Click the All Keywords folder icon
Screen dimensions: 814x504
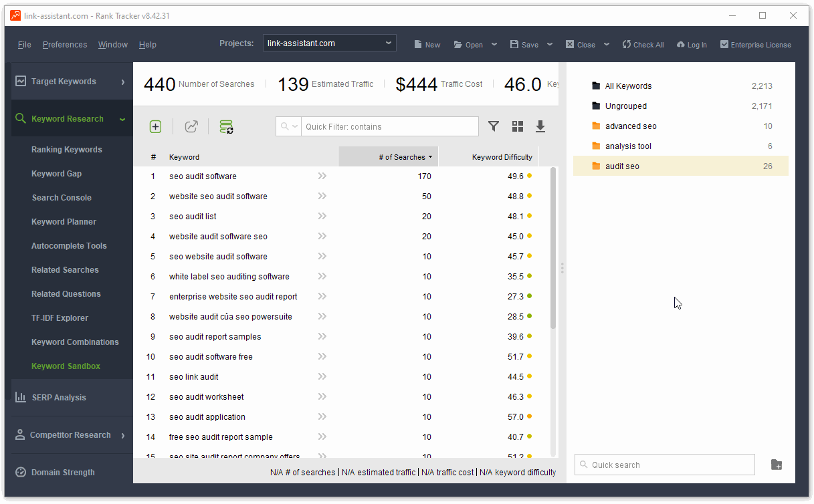pos(596,86)
